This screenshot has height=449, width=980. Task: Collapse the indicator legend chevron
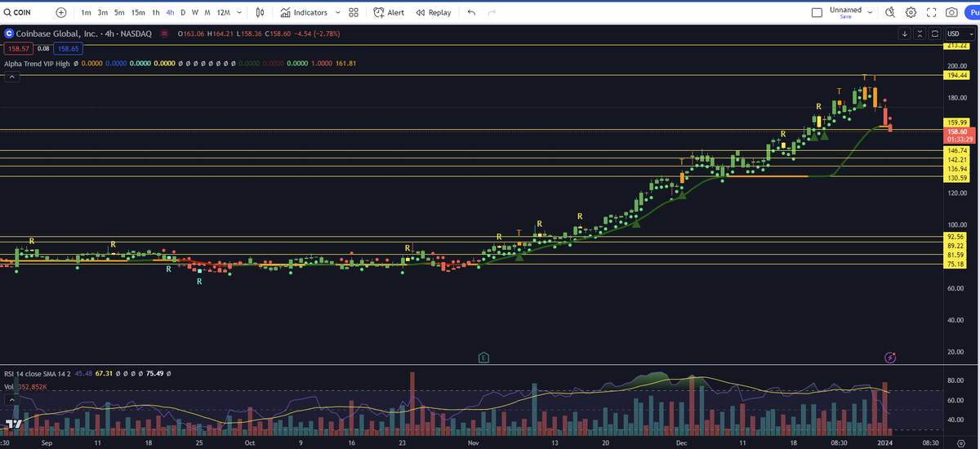pyautogui.click(x=12, y=77)
